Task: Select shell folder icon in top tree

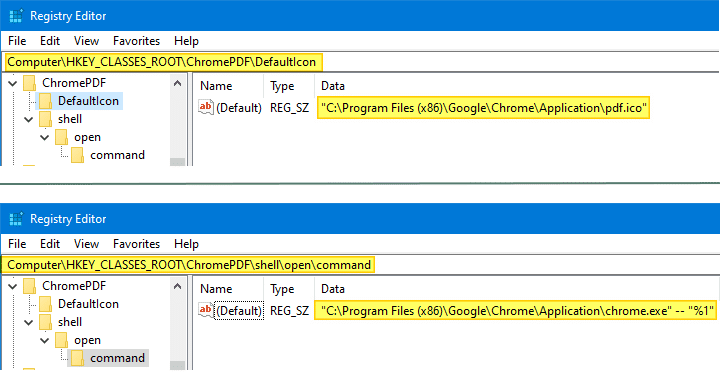Action: tap(45, 119)
